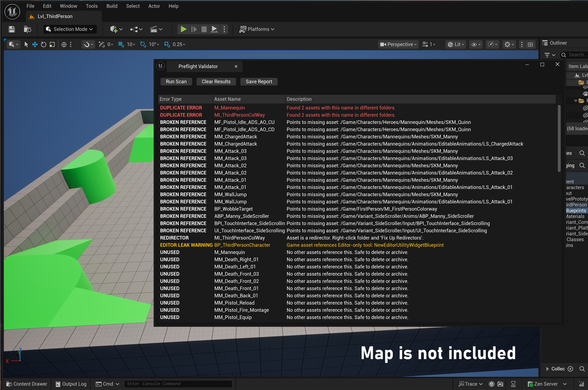
Task: Open the Selection Mode dropdown
Action: (x=70, y=29)
